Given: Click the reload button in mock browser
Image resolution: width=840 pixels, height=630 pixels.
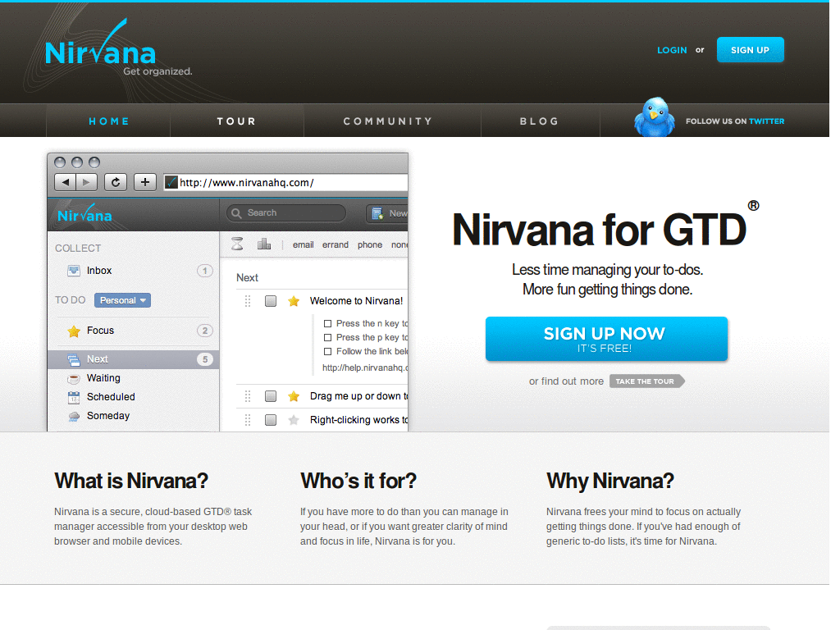Looking at the screenshot, I should 115,182.
